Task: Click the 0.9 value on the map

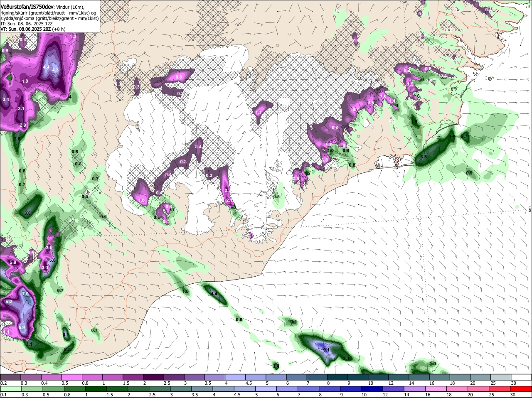Action: click(469, 173)
